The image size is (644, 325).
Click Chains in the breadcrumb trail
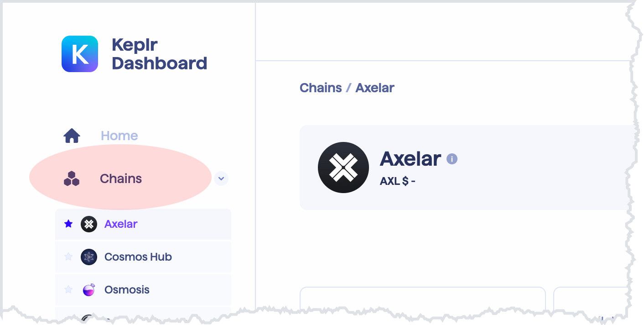point(321,88)
